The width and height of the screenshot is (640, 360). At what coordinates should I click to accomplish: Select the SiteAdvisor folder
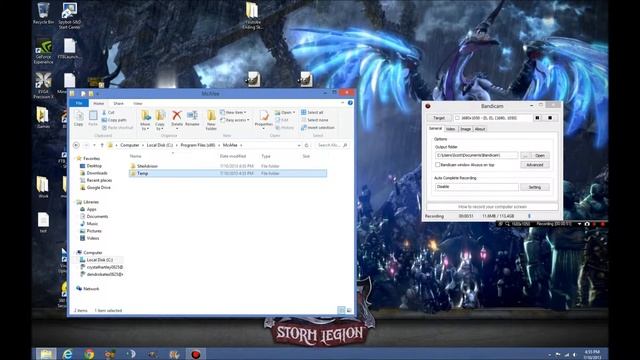147,166
